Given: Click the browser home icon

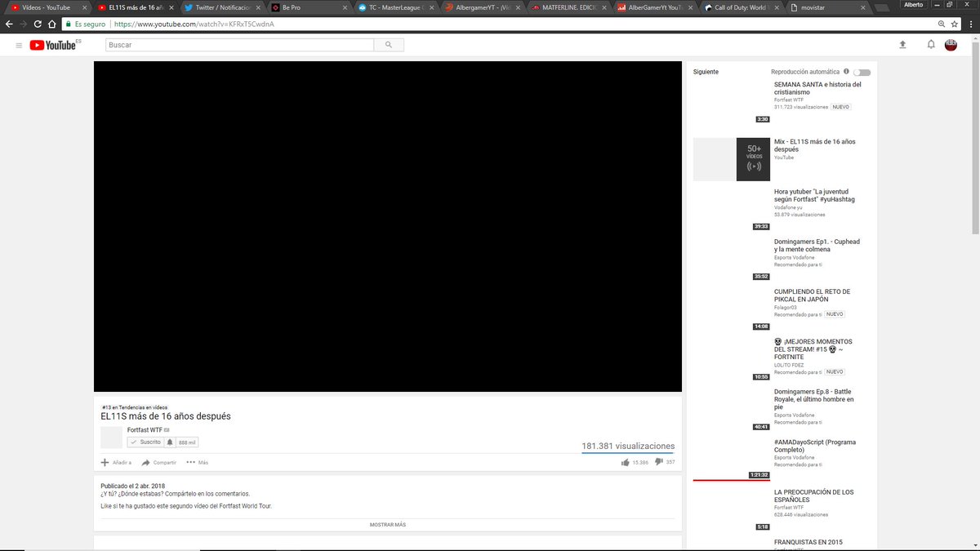Looking at the screenshot, I should tap(52, 24).
